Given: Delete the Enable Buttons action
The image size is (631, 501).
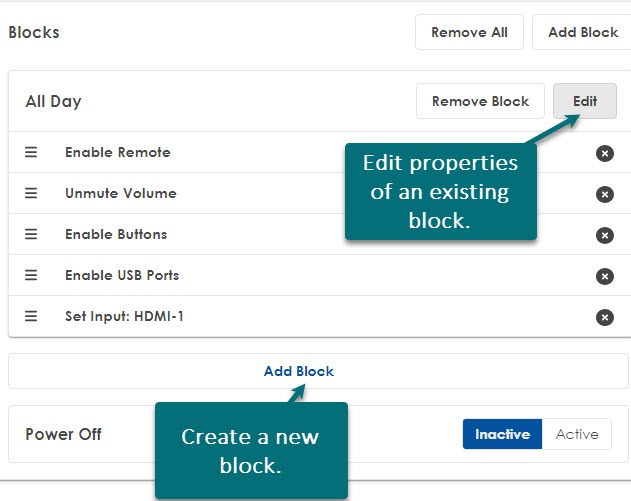Looking at the screenshot, I should click(604, 235).
